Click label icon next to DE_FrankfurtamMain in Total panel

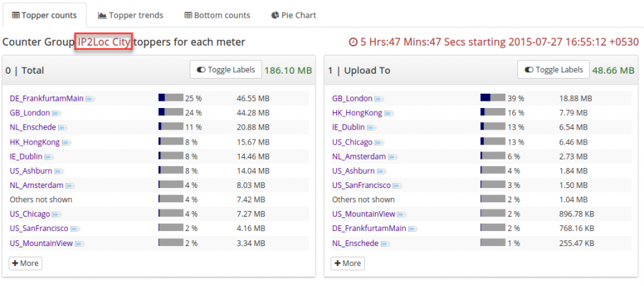tap(91, 99)
